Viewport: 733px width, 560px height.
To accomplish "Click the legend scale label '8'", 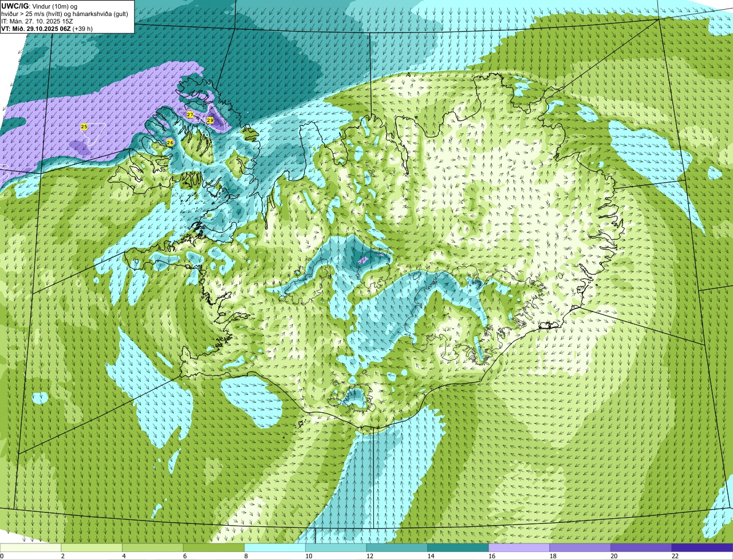I will pos(246,556).
